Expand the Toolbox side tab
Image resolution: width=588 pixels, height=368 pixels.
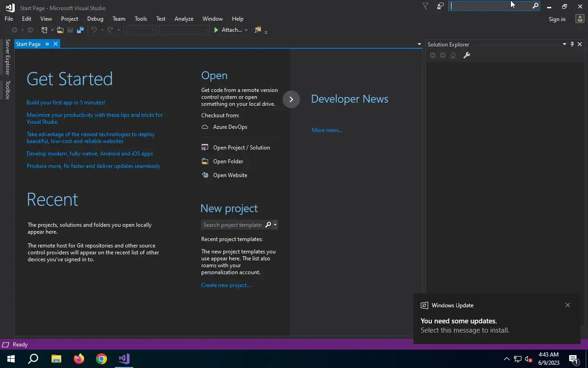[x=7, y=90]
